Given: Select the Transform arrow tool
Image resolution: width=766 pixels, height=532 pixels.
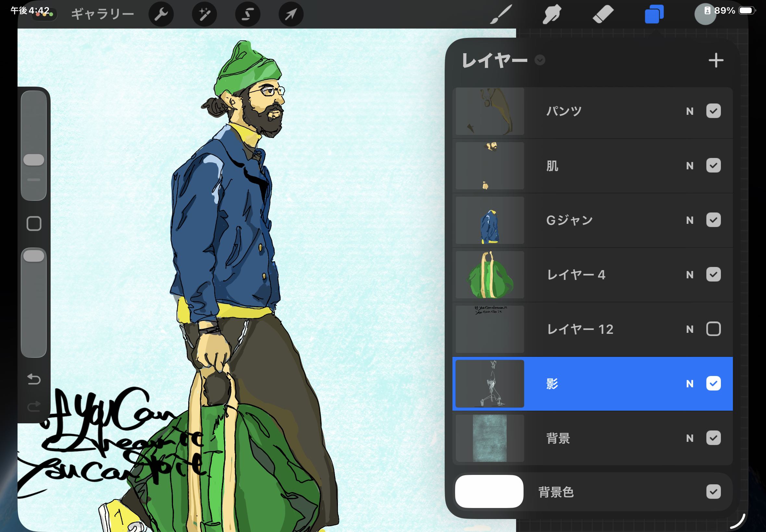Looking at the screenshot, I should pos(291,14).
